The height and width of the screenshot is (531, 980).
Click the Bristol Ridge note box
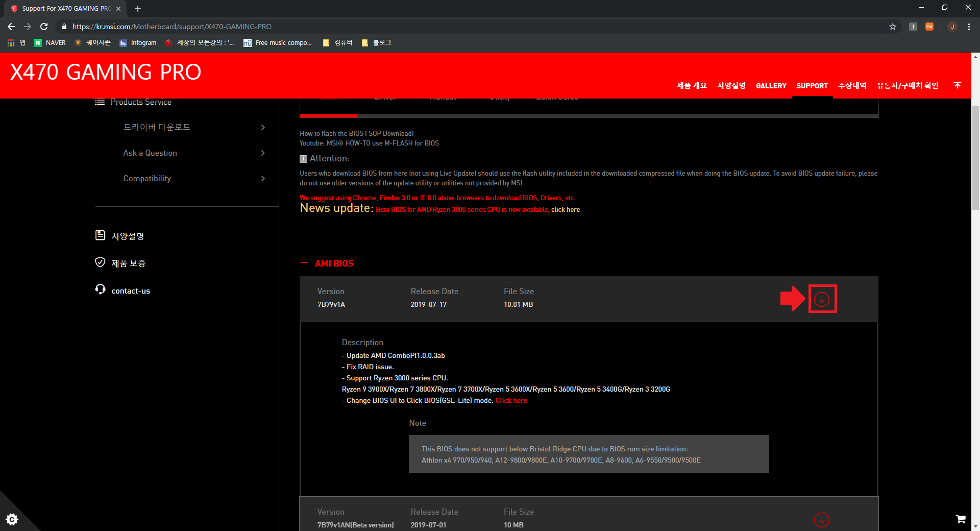point(589,454)
